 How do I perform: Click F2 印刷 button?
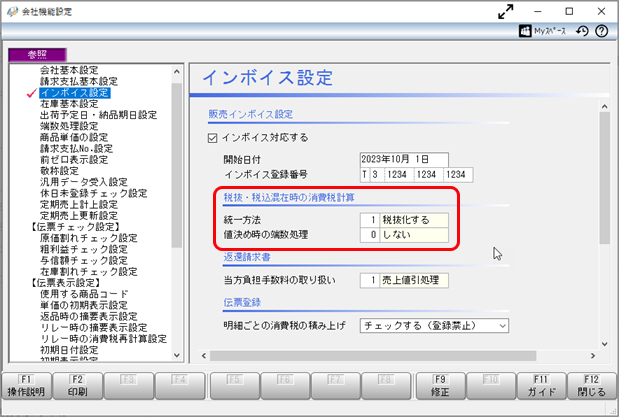[77, 386]
